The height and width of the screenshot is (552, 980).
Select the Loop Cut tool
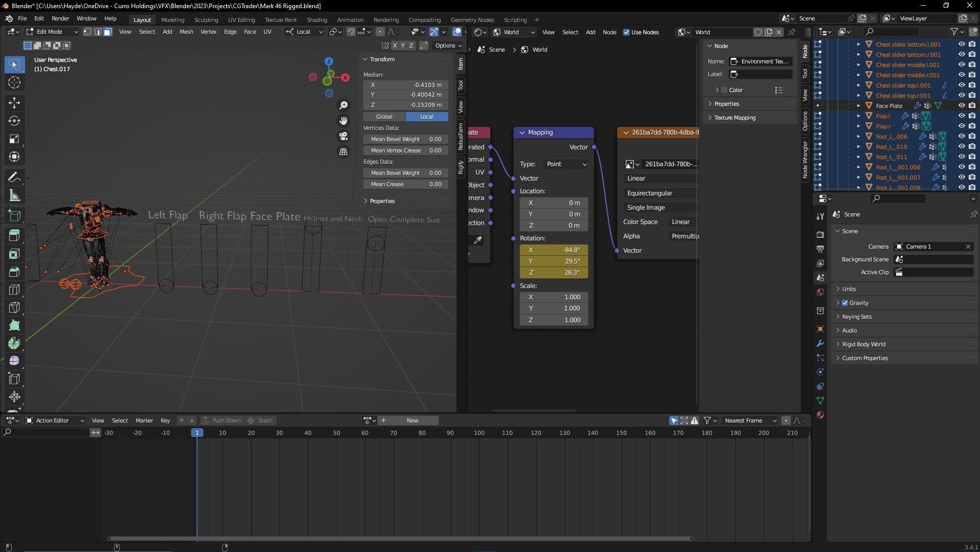coord(14,290)
